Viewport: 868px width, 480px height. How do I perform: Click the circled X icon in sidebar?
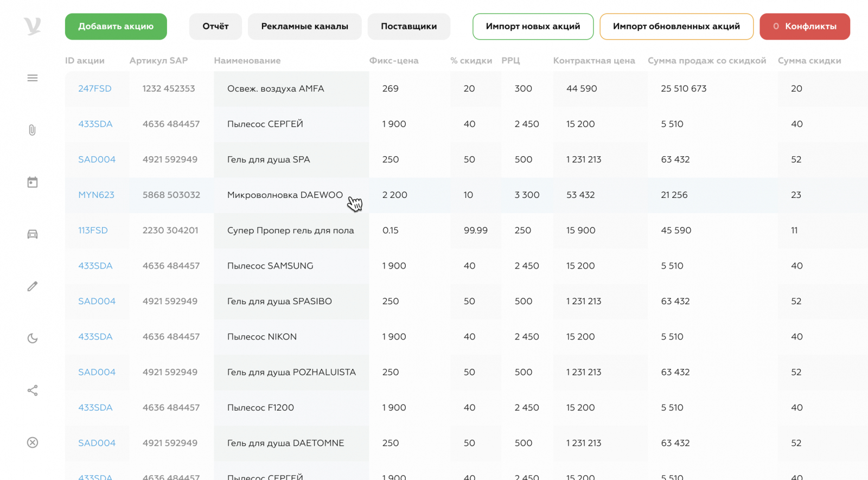tap(33, 443)
